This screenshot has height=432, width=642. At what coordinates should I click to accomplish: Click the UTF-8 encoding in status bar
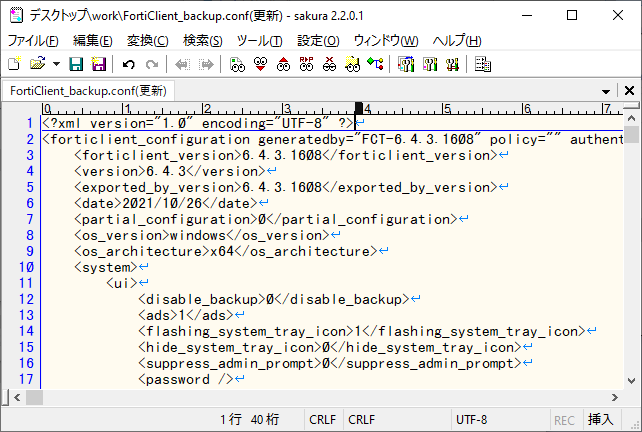[x=472, y=420]
